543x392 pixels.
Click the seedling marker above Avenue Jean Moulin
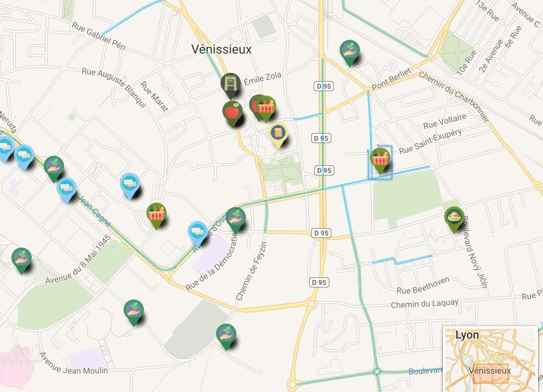pyautogui.click(x=134, y=313)
